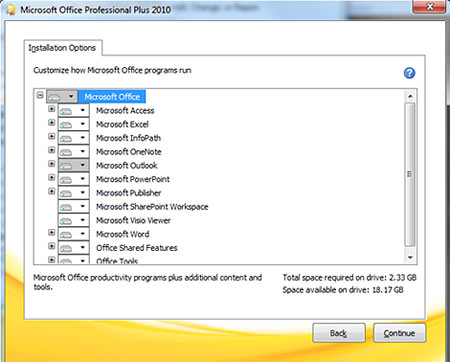
Task: Expand the Microsoft OneNote node
Action: (x=51, y=150)
